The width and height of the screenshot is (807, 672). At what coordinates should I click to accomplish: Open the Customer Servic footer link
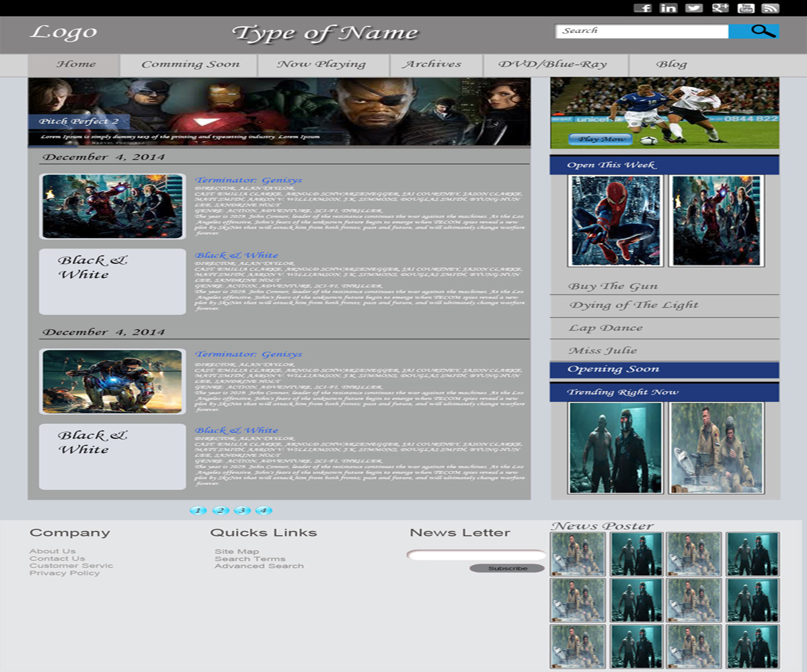click(x=71, y=566)
